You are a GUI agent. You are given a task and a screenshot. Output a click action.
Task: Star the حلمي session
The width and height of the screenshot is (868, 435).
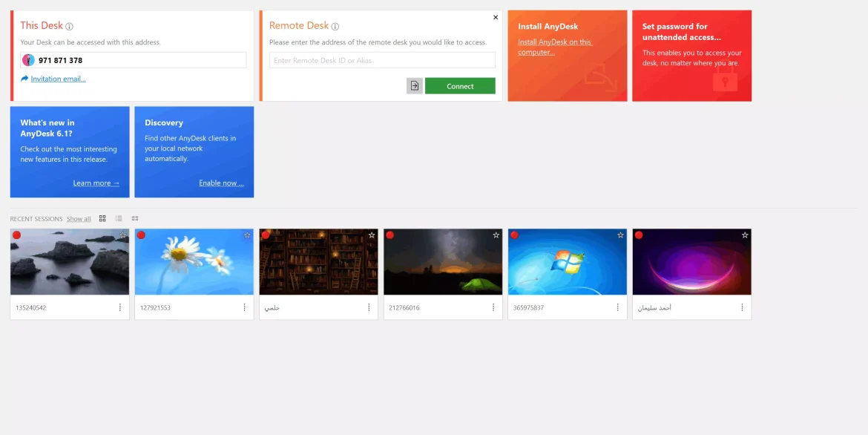372,235
